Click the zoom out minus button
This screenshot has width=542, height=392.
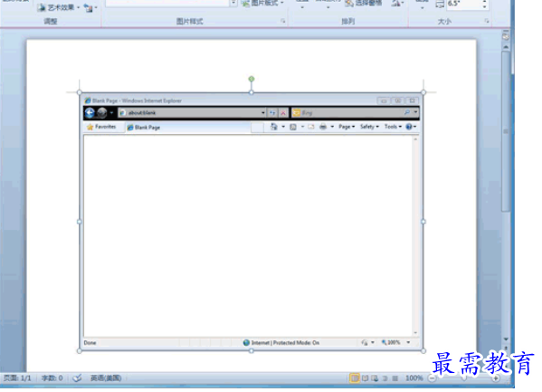pyautogui.click(x=433, y=378)
